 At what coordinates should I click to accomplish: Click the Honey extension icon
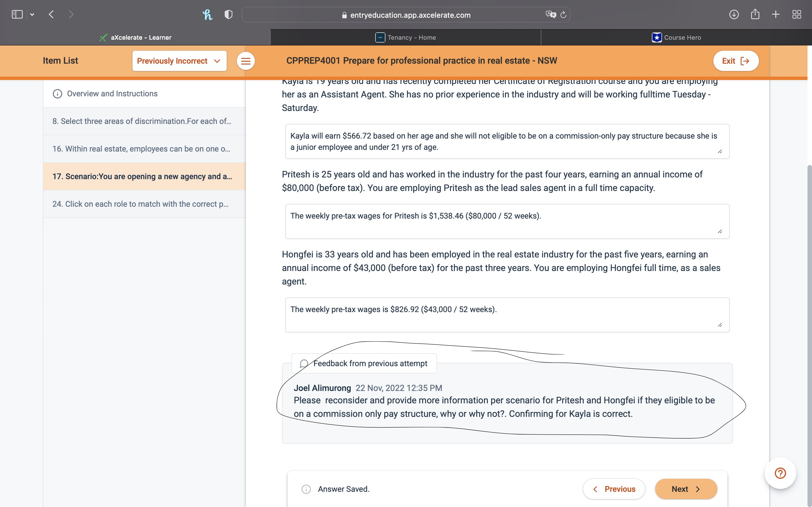click(x=207, y=15)
